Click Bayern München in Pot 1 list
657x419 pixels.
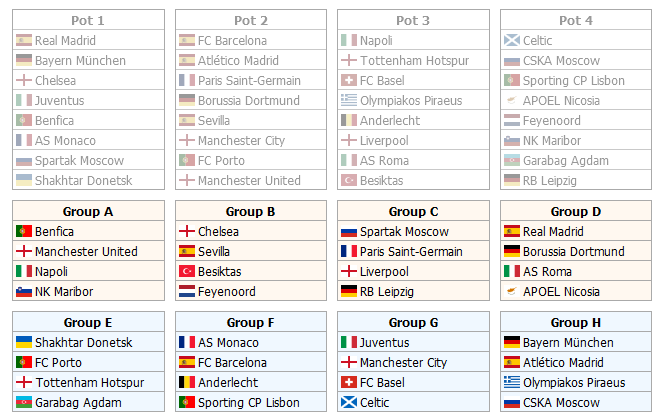(x=80, y=60)
